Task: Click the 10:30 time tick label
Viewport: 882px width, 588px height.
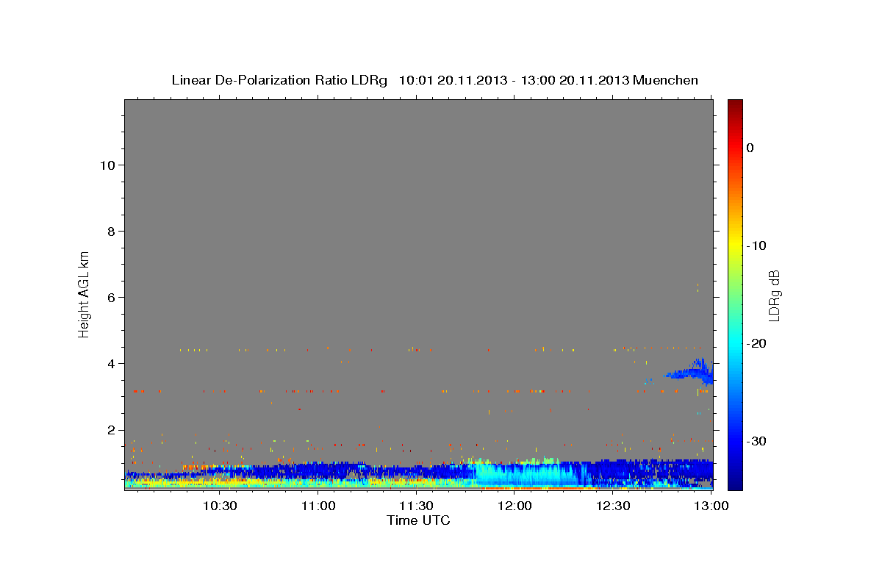Action: point(220,506)
